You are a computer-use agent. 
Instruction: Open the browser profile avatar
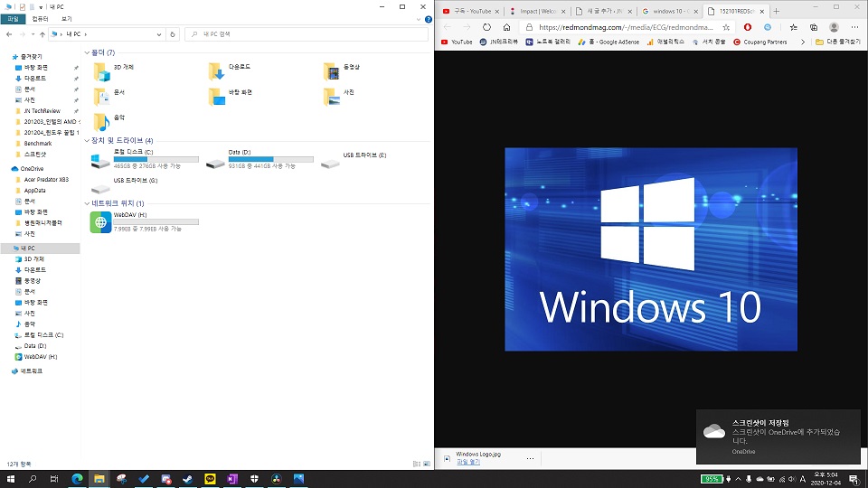coord(834,27)
